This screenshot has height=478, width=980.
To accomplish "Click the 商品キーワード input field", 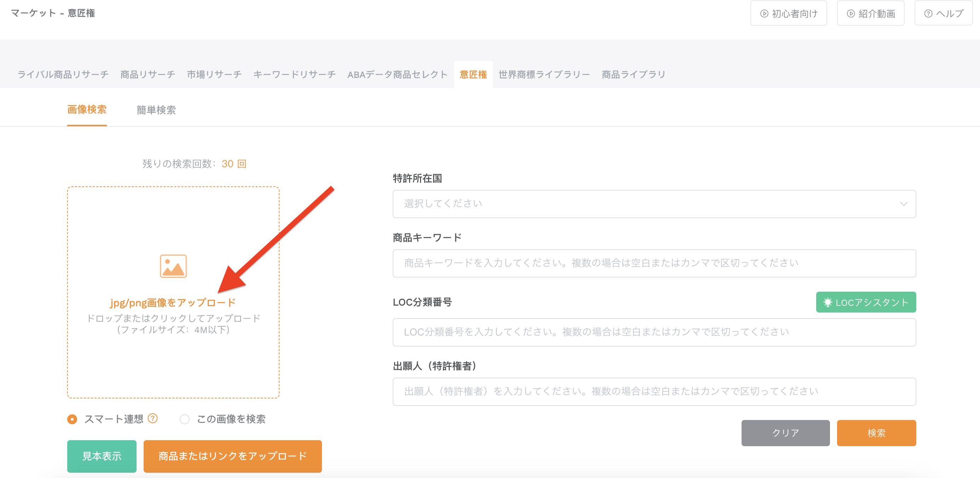I will 654,263.
